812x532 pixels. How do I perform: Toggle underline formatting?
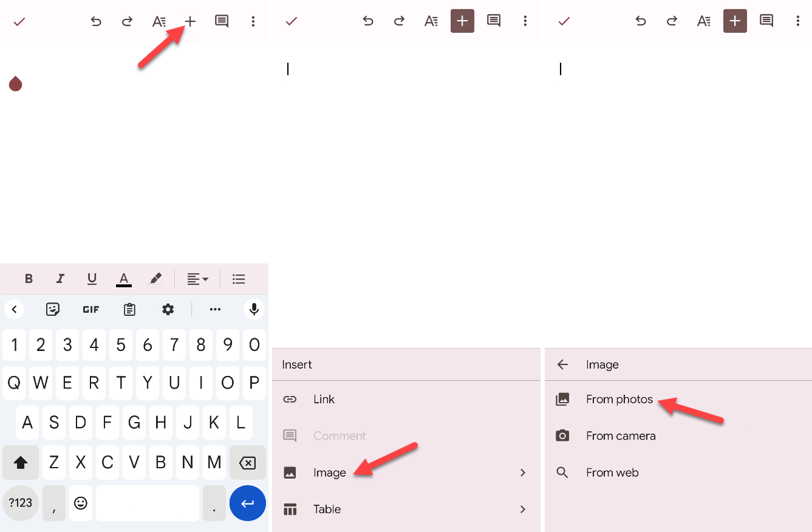pyautogui.click(x=92, y=279)
